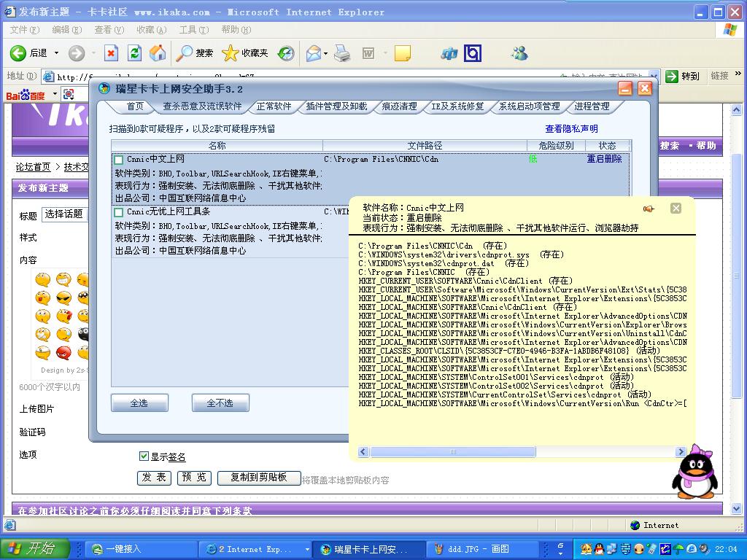Uncheck the 显示签名 checkbox

(144, 456)
